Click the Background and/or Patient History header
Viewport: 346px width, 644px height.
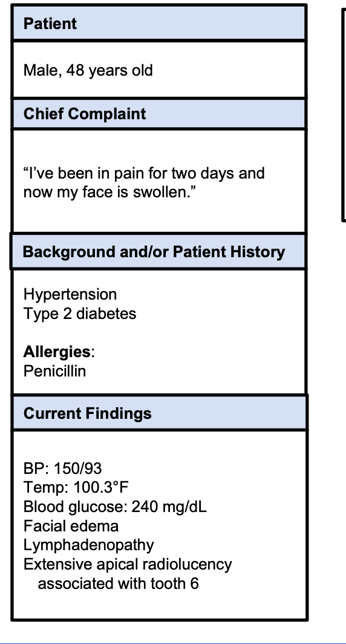(159, 251)
